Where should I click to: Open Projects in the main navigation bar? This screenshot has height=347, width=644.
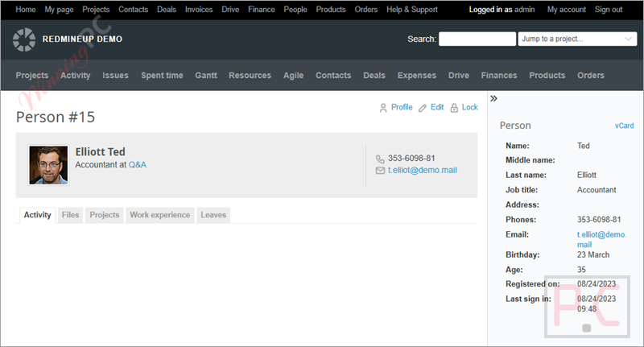point(32,76)
